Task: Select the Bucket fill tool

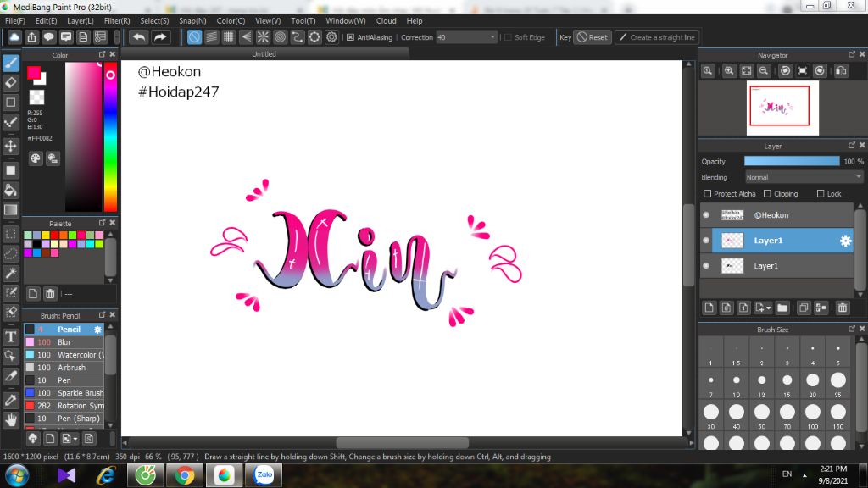Action: [10, 191]
